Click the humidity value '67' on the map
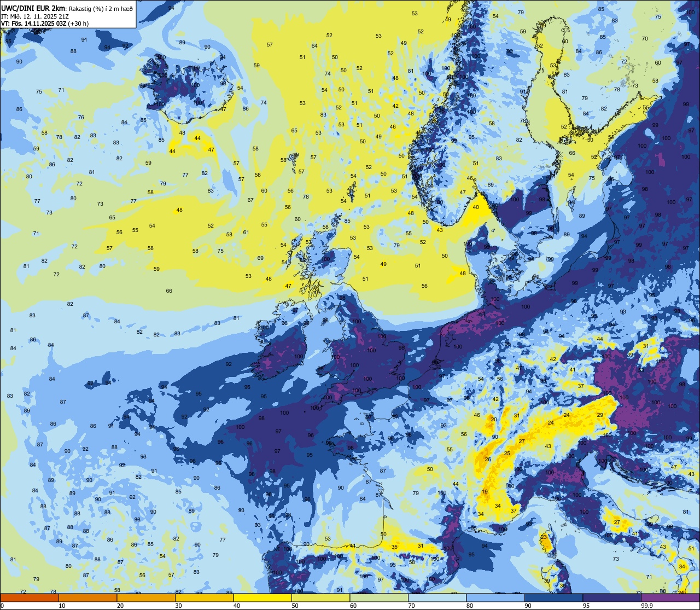This screenshot has height=610, width=700. tap(250, 200)
